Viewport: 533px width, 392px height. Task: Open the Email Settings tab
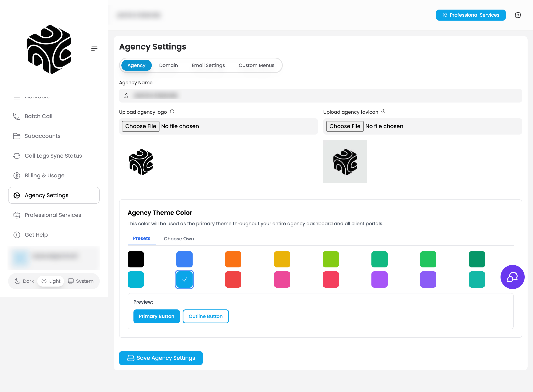click(x=208, y=65)
